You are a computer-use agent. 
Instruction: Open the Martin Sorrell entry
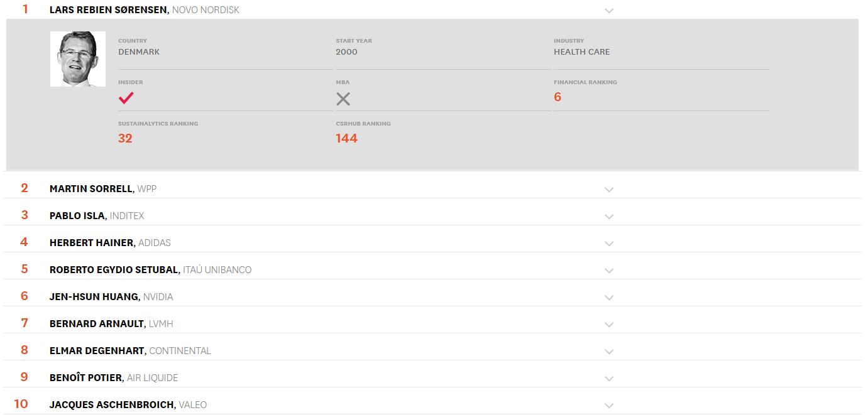[x=91, y=188]
